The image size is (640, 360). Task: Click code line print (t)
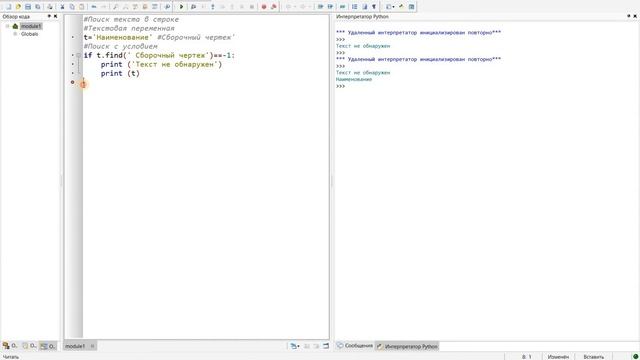(120, 73)
